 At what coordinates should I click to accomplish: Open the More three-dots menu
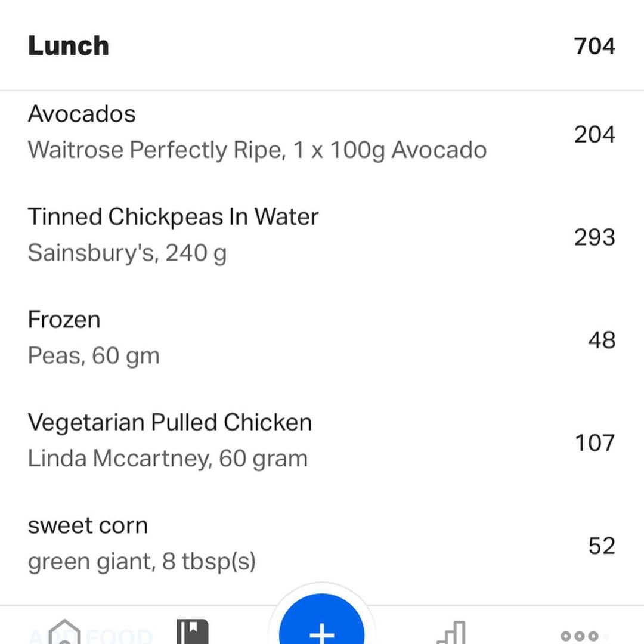pyautogui.click(x=579, y=636)
